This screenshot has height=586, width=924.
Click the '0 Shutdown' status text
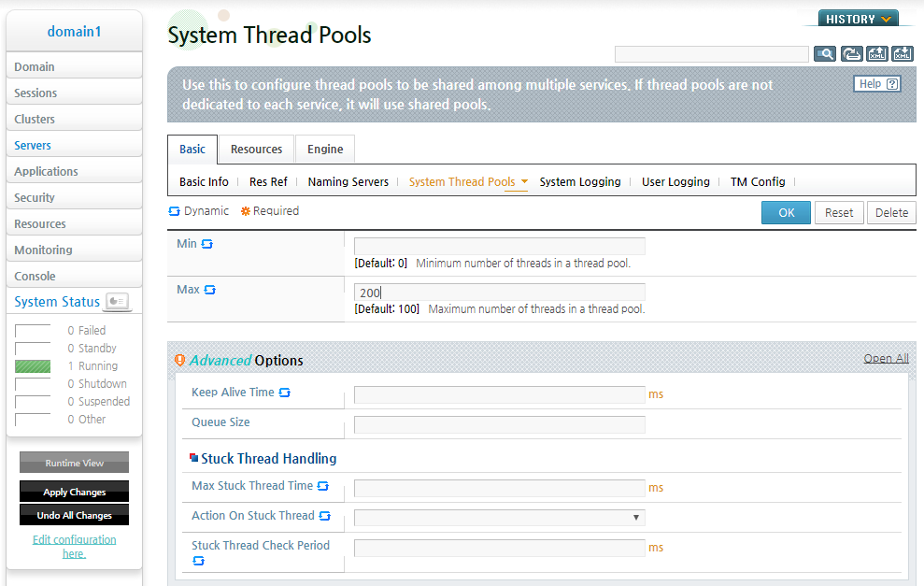click(x=97, y=384)
